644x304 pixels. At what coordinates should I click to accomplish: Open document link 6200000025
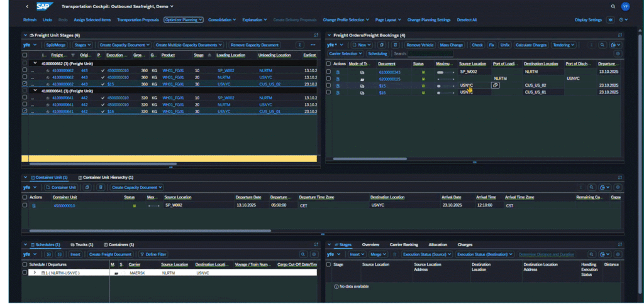[391, 79]
